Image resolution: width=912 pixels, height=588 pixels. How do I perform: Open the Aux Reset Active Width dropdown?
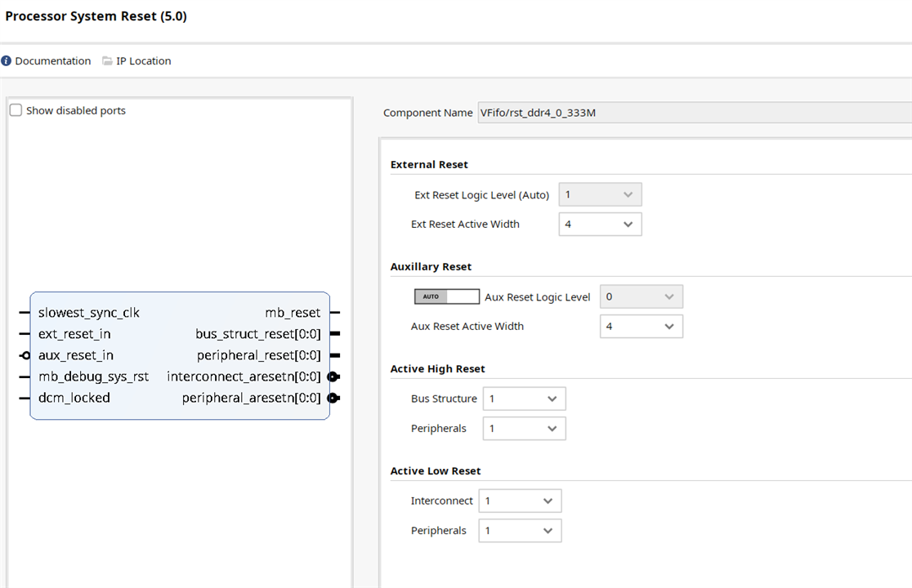642,327
